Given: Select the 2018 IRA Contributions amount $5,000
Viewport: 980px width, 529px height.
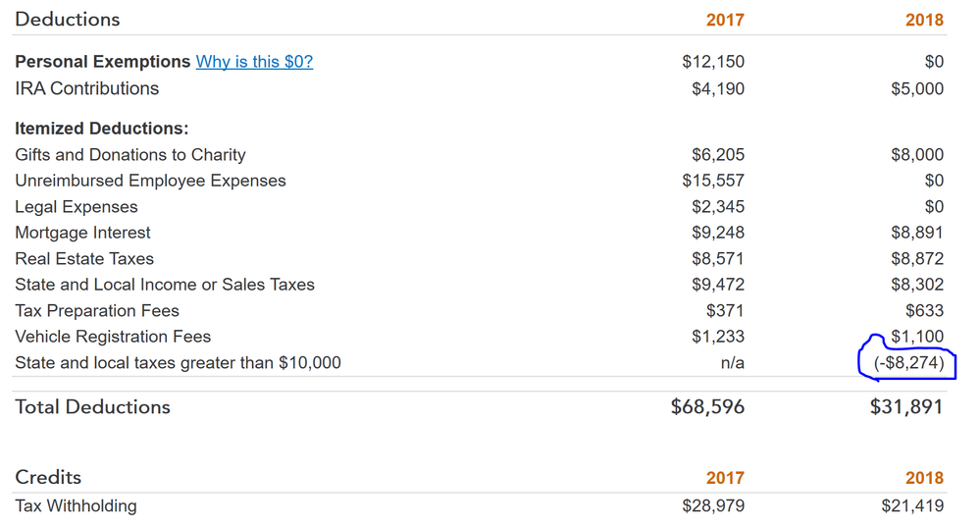Looking at the screenshot, I should pos(917,88).
